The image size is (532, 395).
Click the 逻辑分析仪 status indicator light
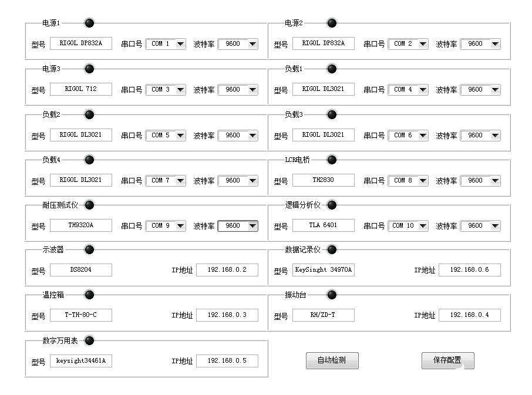[332, 205]
